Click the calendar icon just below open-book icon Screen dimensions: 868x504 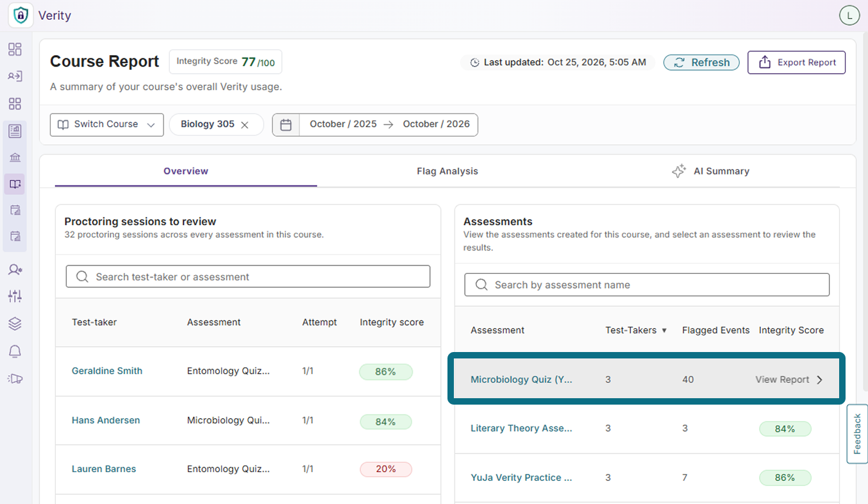[15, 210]
